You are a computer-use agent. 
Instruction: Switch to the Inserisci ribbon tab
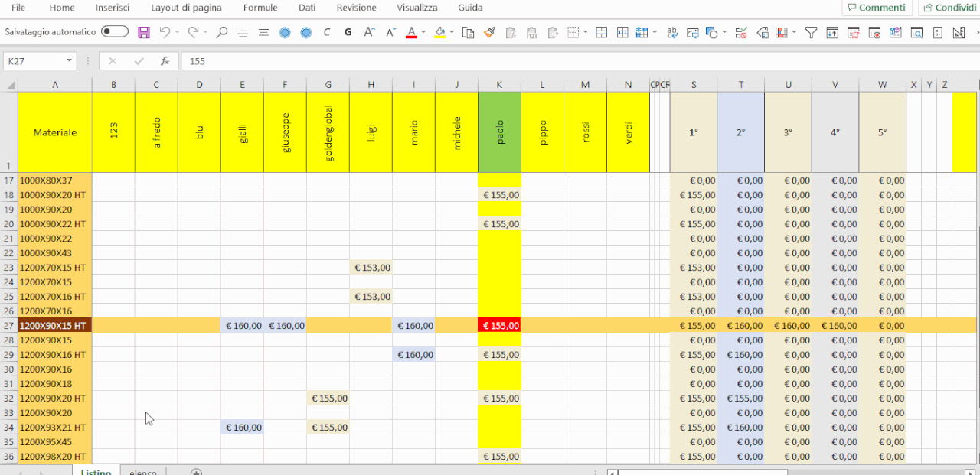pyautogui.click(x=113, y=8)
